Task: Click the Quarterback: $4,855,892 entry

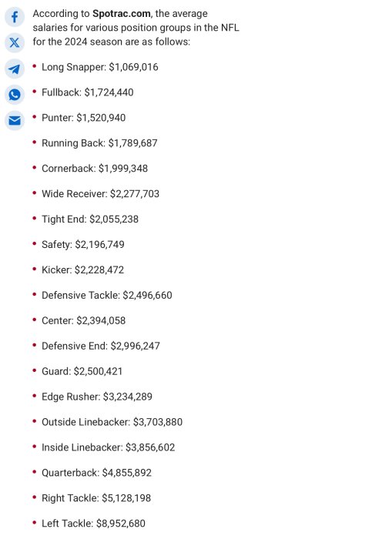Action: 96,473
